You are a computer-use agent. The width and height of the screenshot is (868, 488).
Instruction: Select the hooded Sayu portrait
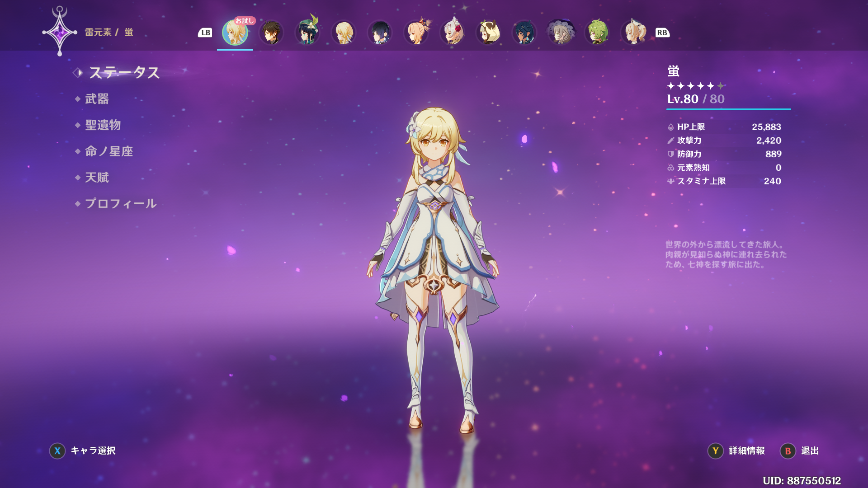pyautogui.click(x=488, y=33)
